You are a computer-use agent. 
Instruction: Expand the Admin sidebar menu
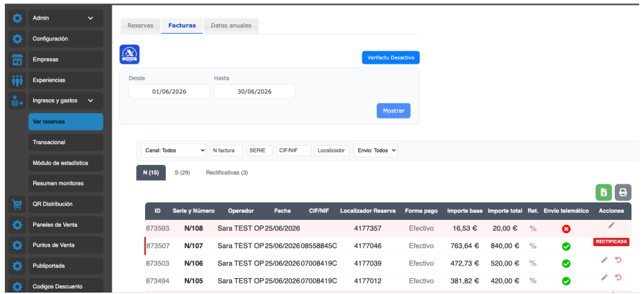66,18
